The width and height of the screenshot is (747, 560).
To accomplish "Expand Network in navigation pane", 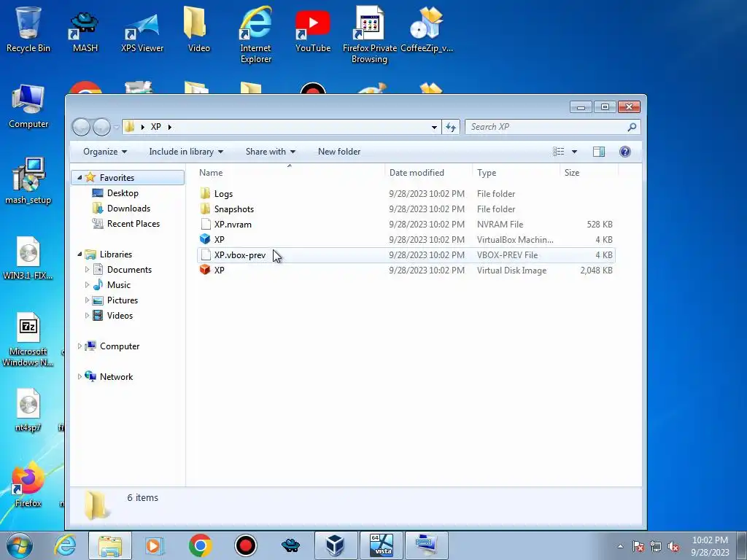I will (x=80, y=377).
